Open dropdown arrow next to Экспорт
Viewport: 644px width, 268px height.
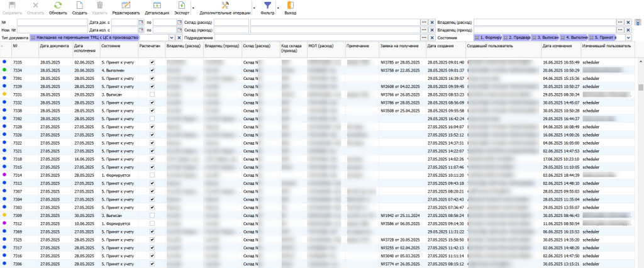[193, 8]
